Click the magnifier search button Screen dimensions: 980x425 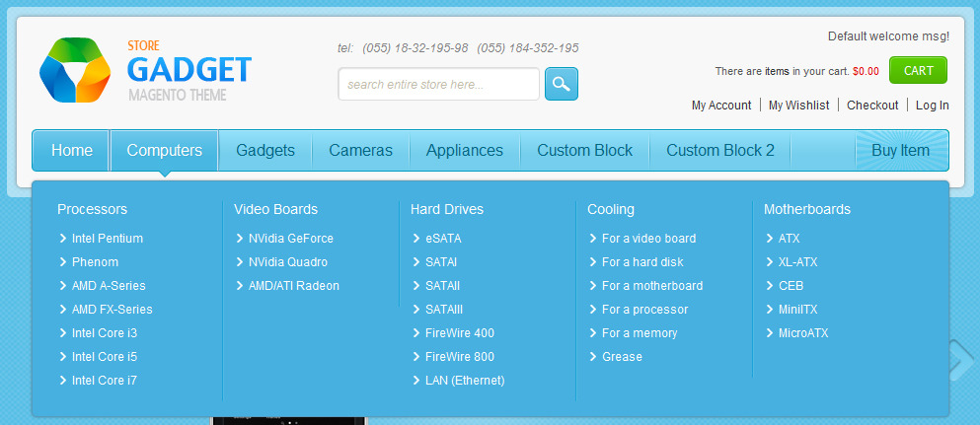(562, 84)
